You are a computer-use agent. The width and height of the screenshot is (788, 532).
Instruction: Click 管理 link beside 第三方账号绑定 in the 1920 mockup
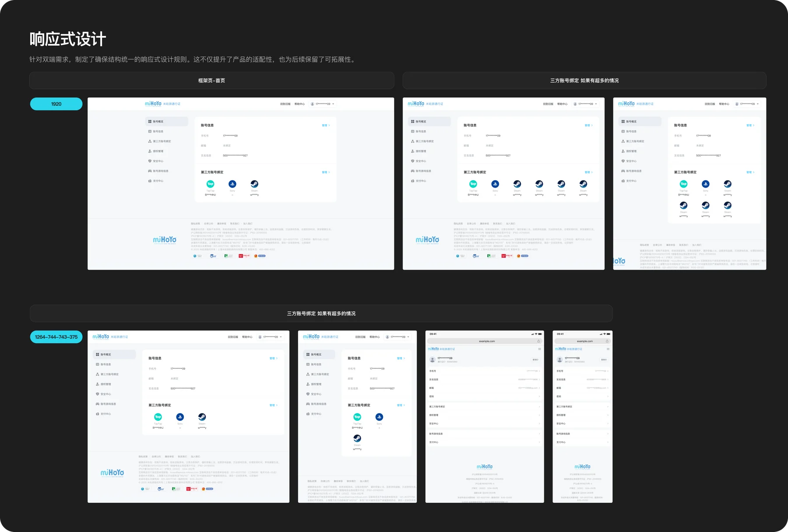326,172
